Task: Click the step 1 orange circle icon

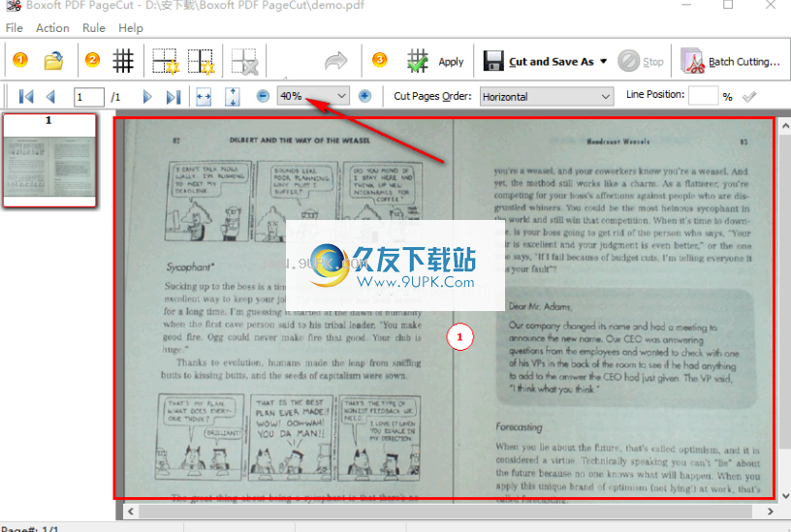Action: (x=20, y=60)
